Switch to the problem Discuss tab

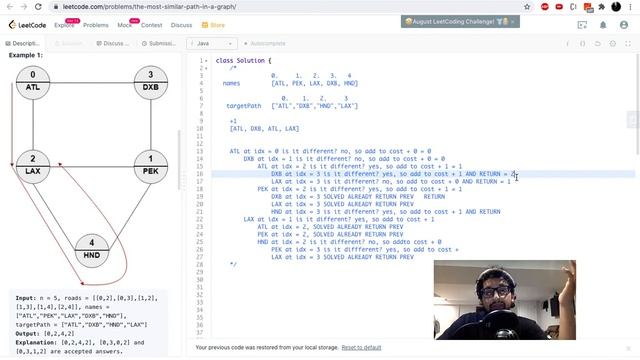click(x=113, y=43)
